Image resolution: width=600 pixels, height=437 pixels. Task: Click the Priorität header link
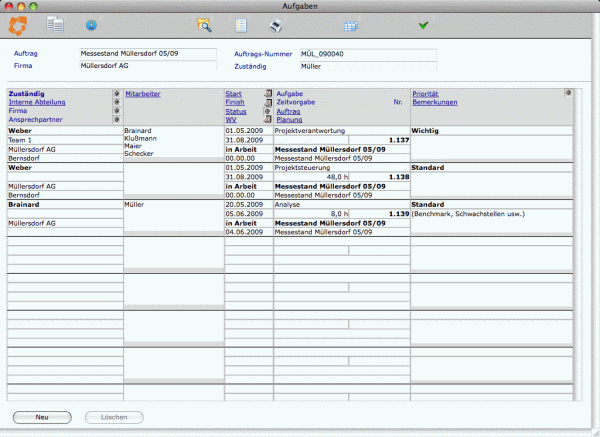pyautogui.click(x=425, y=94)
